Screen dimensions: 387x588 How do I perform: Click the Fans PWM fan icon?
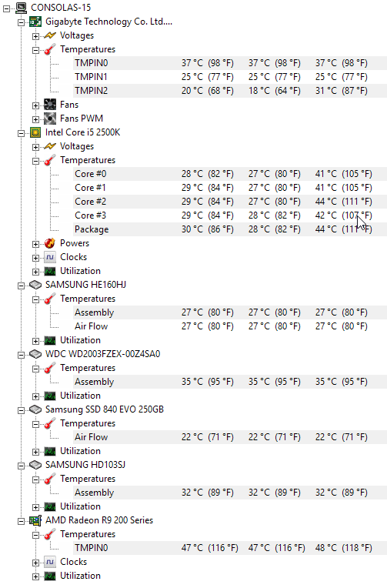[x=50, y=119]
